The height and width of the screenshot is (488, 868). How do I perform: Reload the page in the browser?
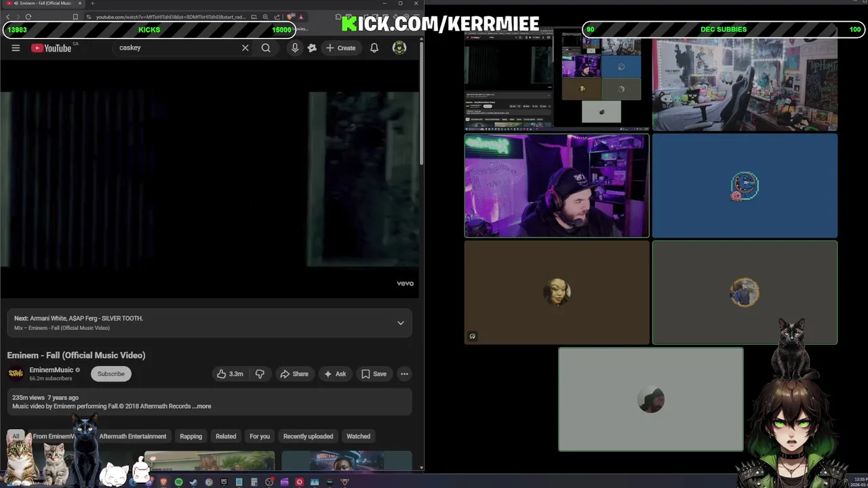[28, 16]
